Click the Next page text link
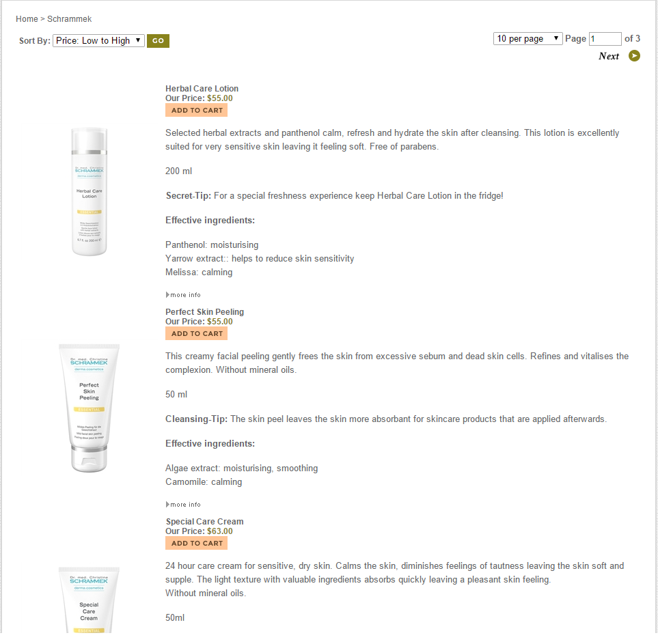This screenshot has width=658, height=644. click(x=609, y=56)
